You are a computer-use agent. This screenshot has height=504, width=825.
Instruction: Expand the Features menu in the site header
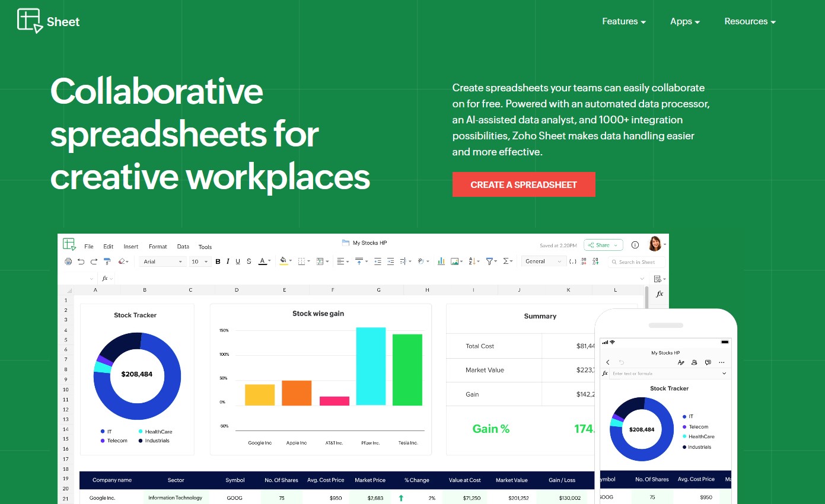click(x=623, y=21)
